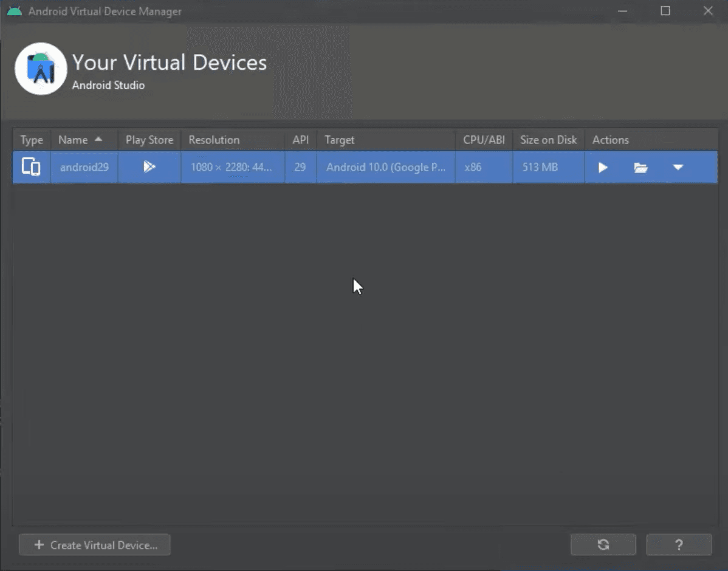Click the Create Virtual Device button
The height and width of the screenshot is (571, 728).
pos(94,544)
